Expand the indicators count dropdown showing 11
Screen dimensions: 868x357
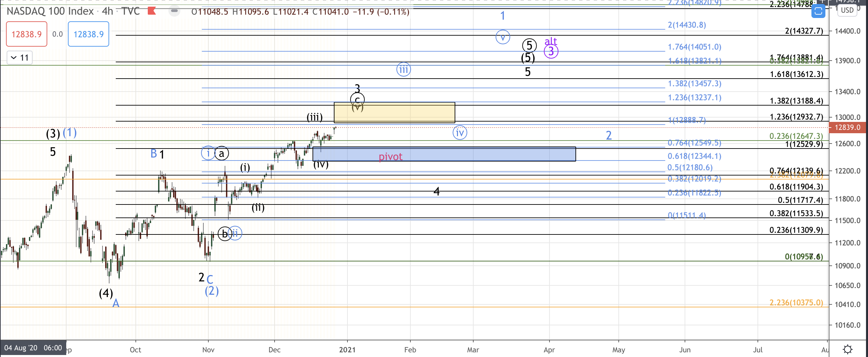(20, 58)
